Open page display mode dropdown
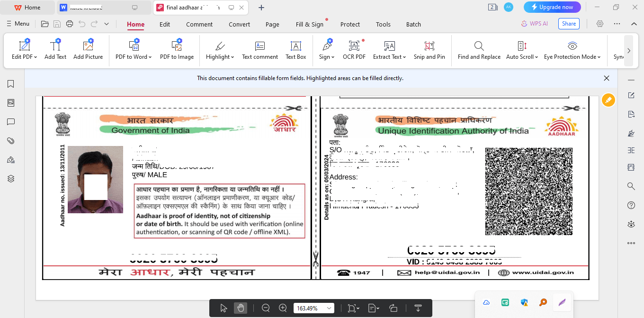This screenshot has height=318, width=644. click(x=374, y=308)
